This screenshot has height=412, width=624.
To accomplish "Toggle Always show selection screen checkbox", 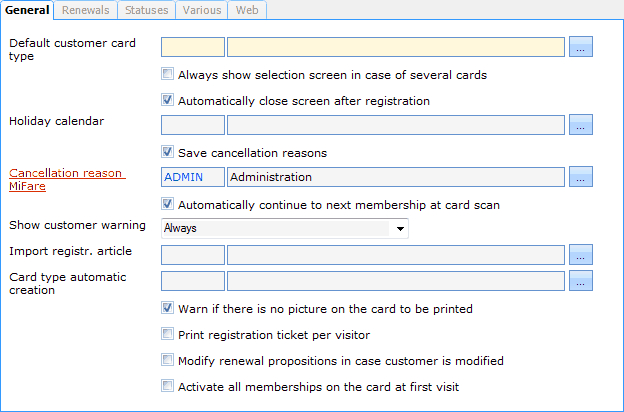I will pyautogui.click(x=167, y=74).
